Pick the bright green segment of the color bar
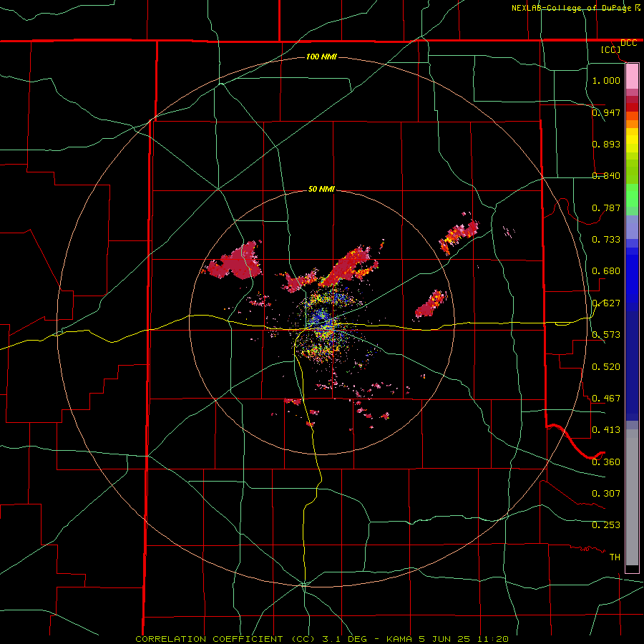 [632, 195]
